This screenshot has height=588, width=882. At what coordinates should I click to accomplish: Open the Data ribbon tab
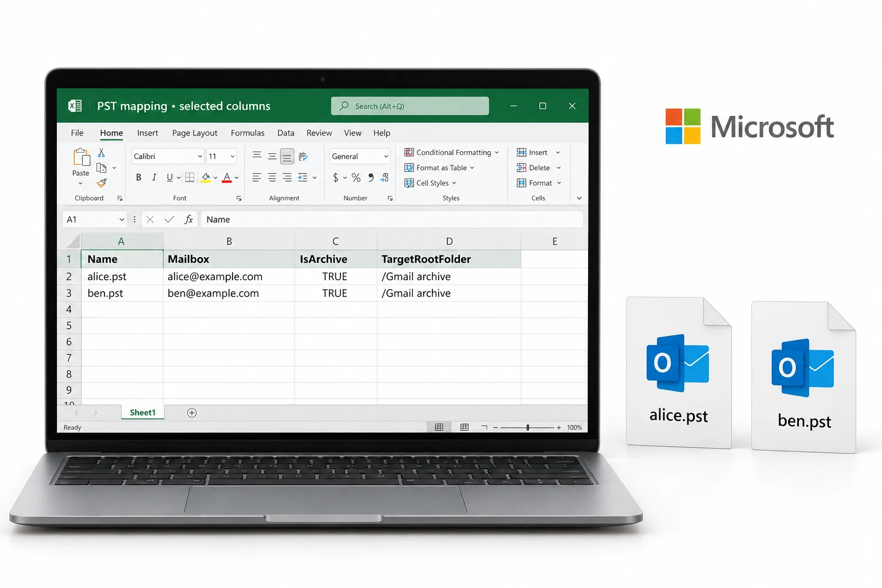286,133
